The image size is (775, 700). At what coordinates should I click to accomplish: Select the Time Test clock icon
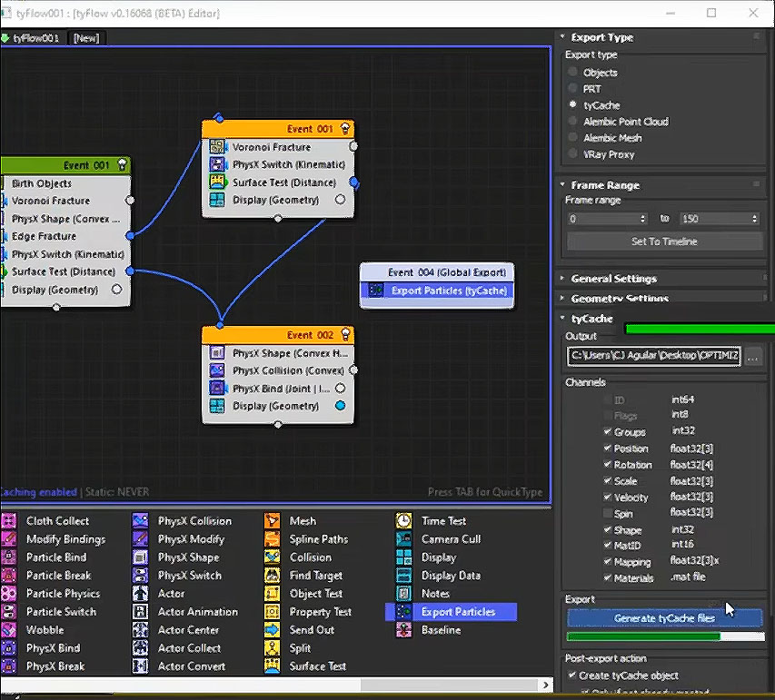point(403,520)
